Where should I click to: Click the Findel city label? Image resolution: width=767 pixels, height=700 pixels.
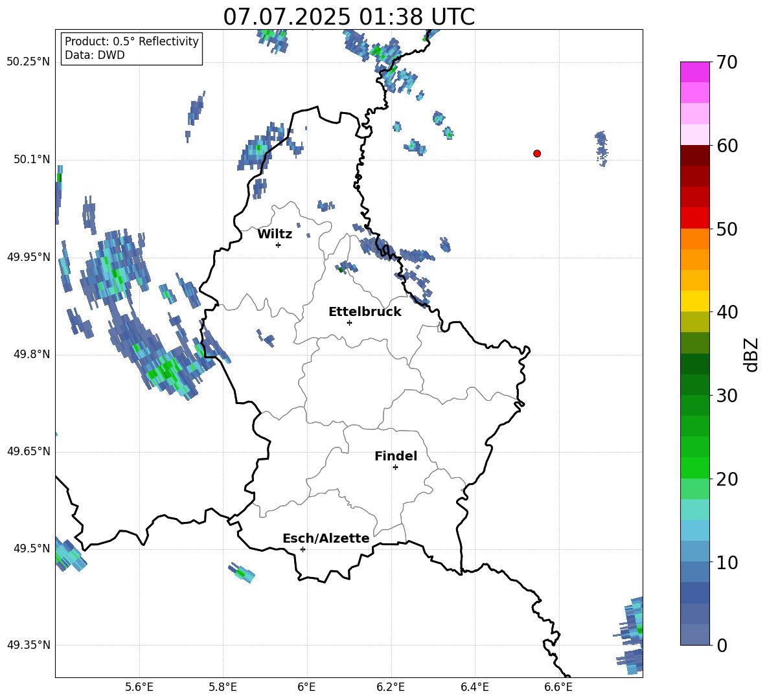[x=396, y=456]
